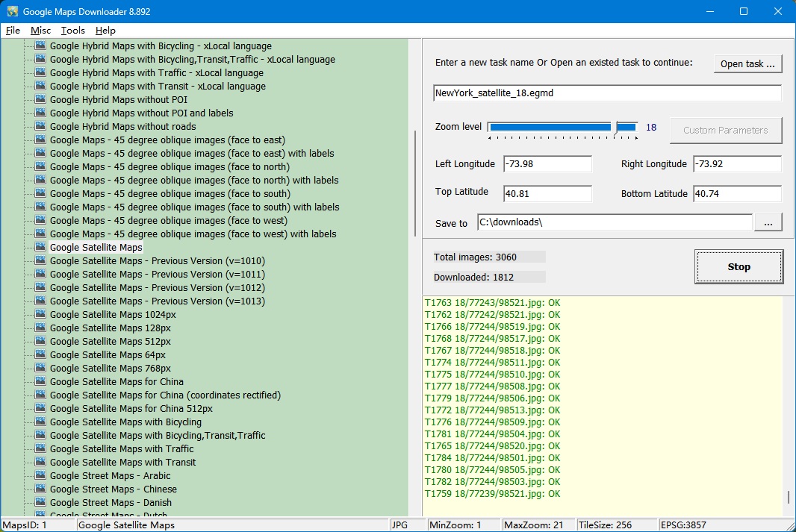
Task: Click the icon beside Previous Version (v=1012)
Action: pos(40,287)
